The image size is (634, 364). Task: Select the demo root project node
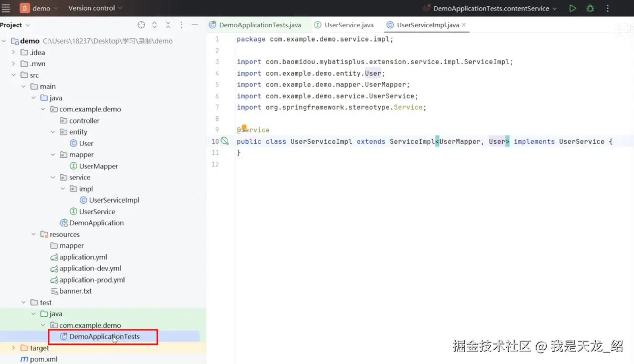tap(30, 41)
